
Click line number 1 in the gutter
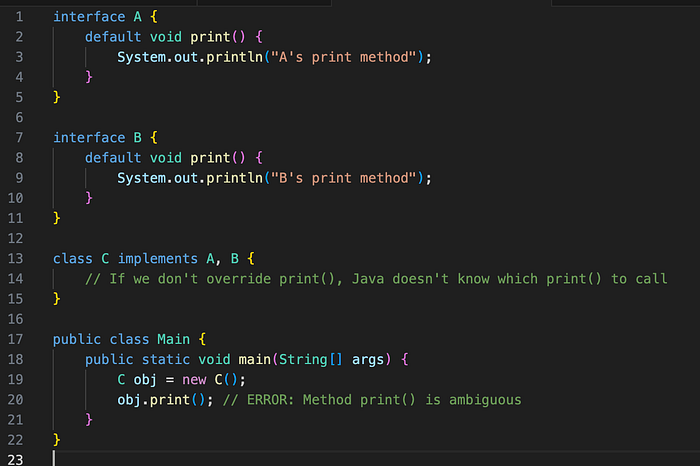click(x=19, y=17)
